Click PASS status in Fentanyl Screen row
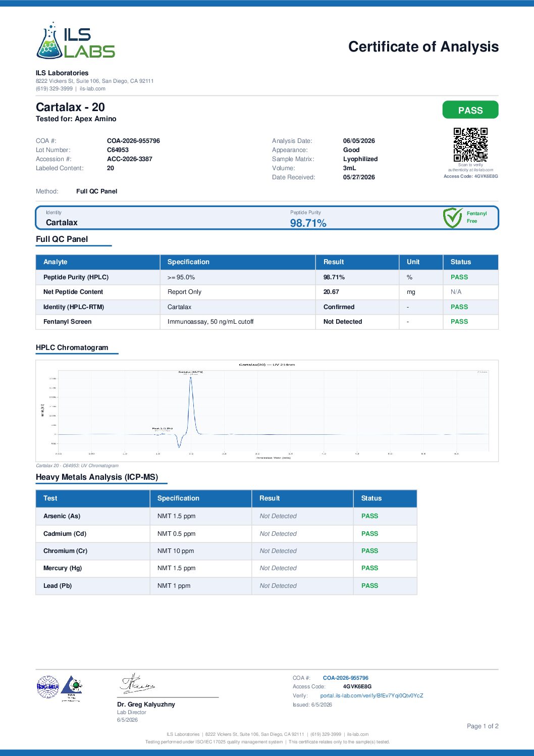Viewport: 534px width, 756px height. click(459, 322)
